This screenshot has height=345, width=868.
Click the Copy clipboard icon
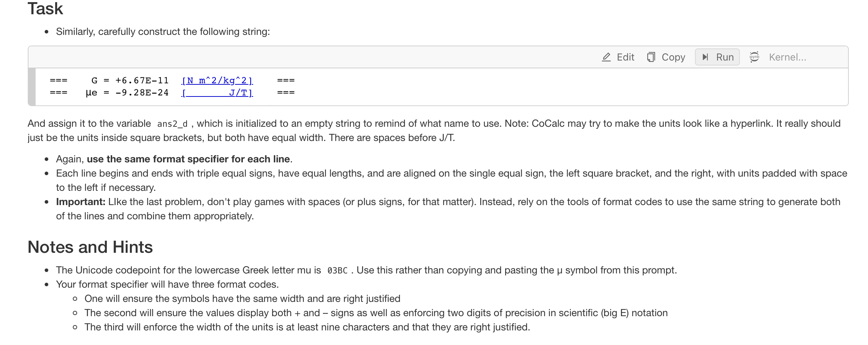pyautogui.click(x=651, y=57)
